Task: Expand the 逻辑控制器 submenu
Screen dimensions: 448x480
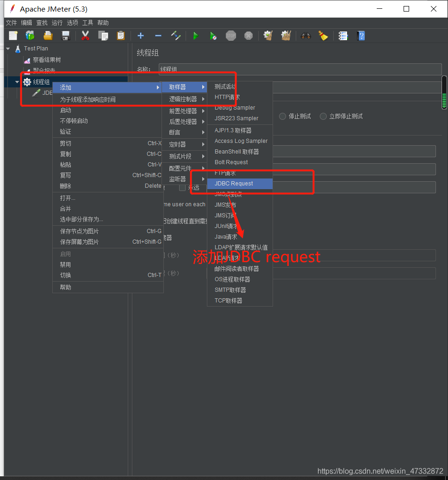Action: [x=185, y=99]
